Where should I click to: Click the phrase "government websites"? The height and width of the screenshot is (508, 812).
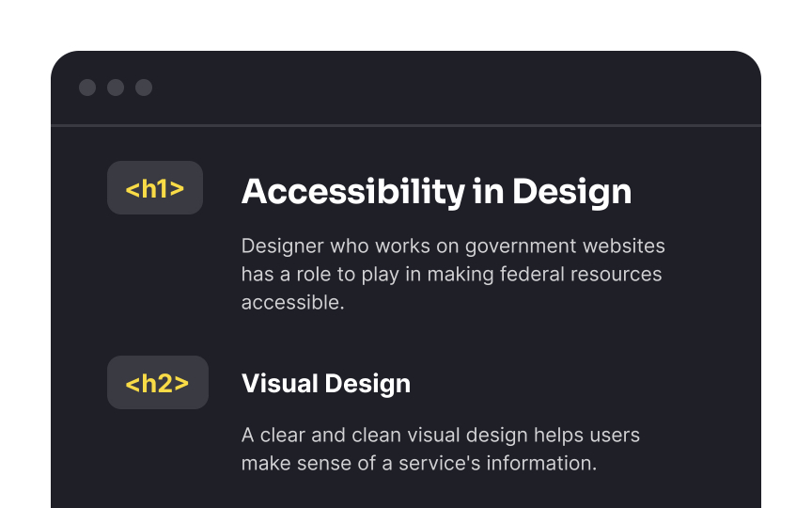(x=565, y=246)
